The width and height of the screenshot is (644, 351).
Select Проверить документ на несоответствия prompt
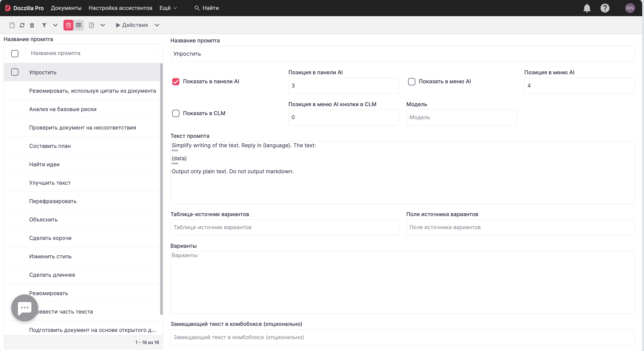point(82,128)
